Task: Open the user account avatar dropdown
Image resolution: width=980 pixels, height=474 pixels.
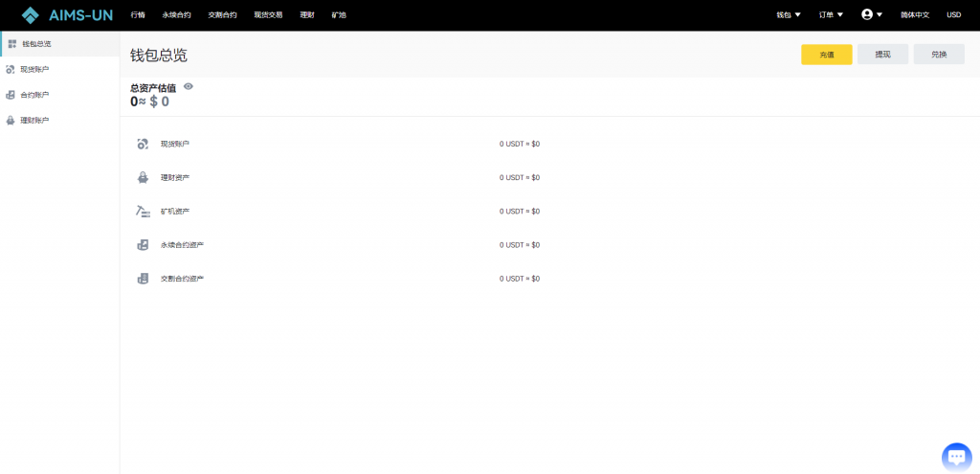Action: 871,15
